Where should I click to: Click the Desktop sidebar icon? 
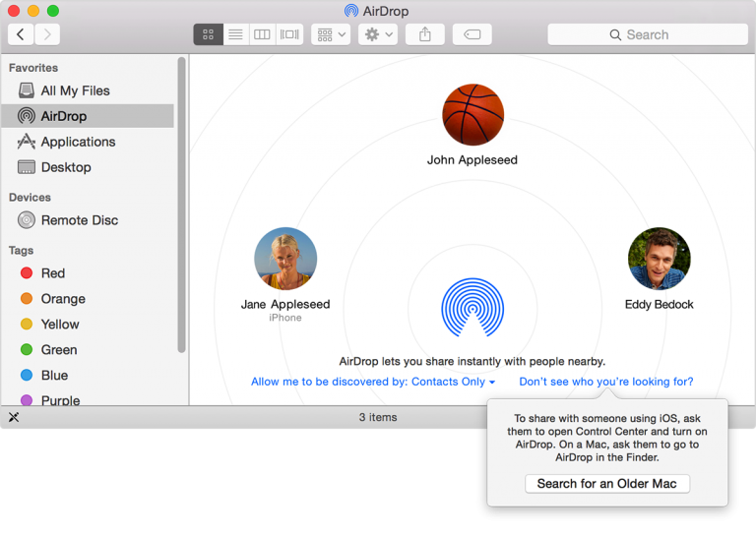26,167
